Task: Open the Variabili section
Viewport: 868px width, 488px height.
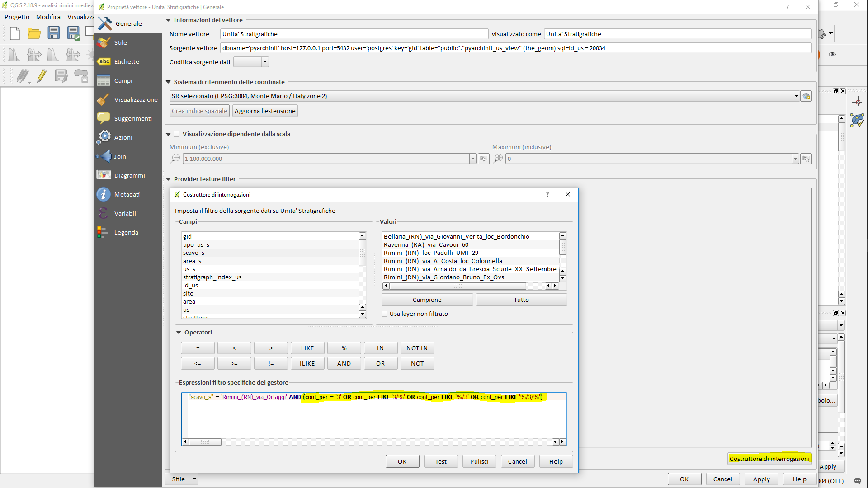Action: (x=128, y=213)
